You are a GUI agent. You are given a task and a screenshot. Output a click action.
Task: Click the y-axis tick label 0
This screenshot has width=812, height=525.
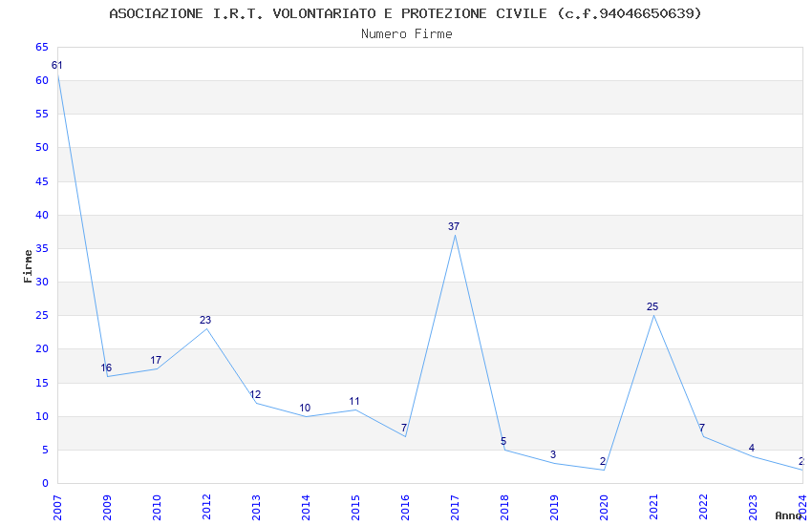pos(45,483)
